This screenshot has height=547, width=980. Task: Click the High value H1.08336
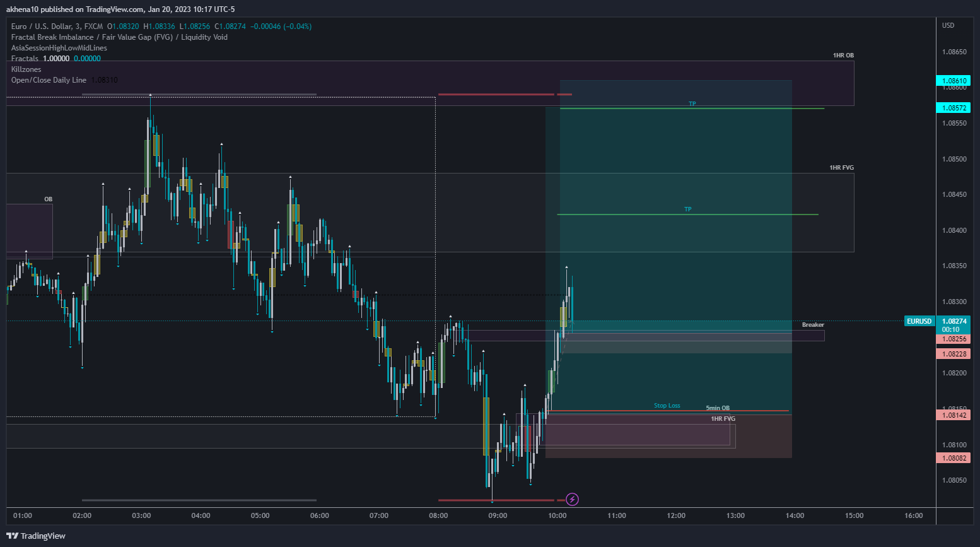pos(159,26)
